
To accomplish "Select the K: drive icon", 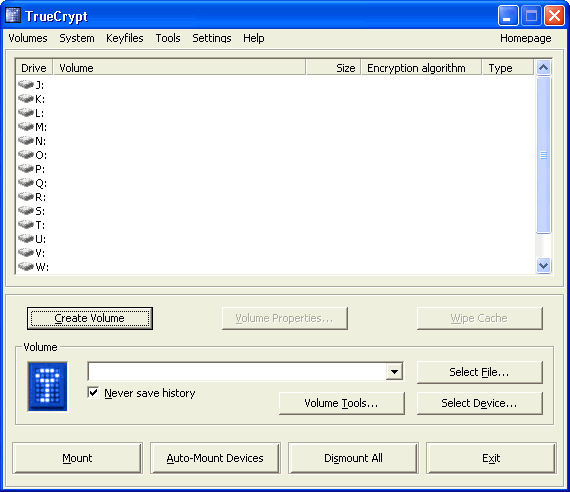I will click(26, 99).
